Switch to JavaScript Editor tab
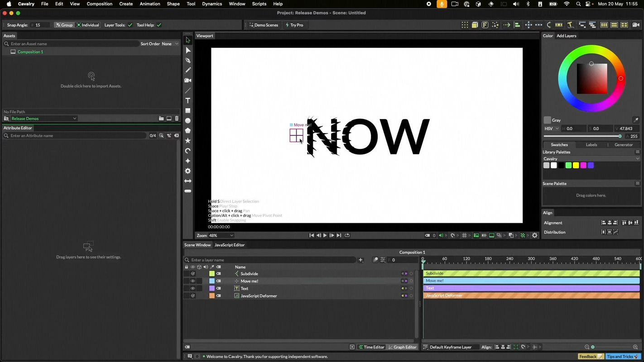This screenshot has width=644, height=362. tap(230, 245)
